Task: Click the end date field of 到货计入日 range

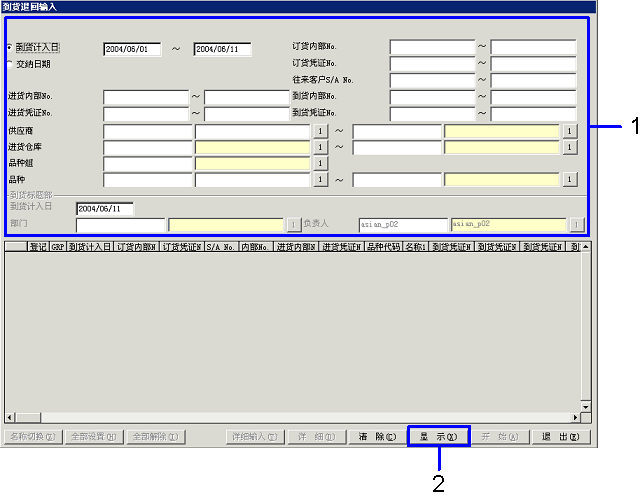Action: point(222,49)
